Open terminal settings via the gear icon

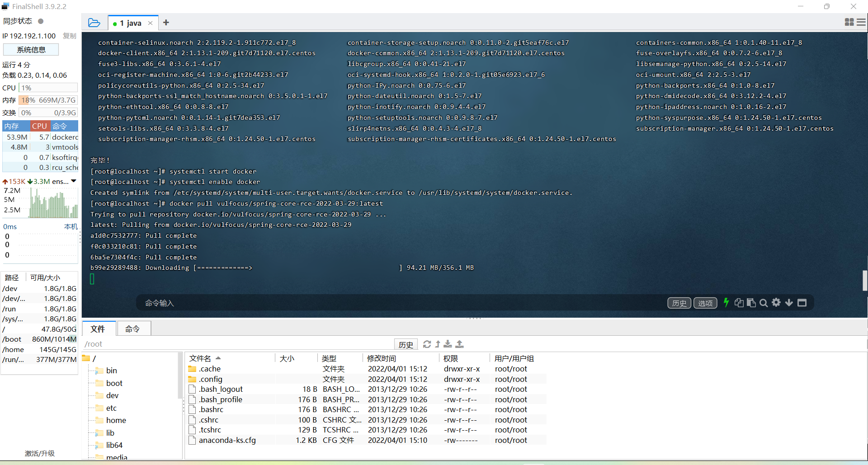click(x=777, y=303)
